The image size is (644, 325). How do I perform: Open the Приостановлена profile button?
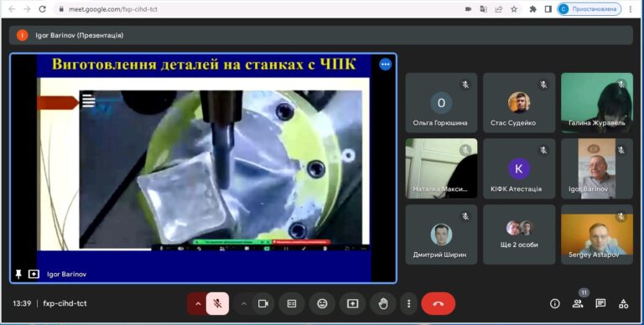coord(589,9)
